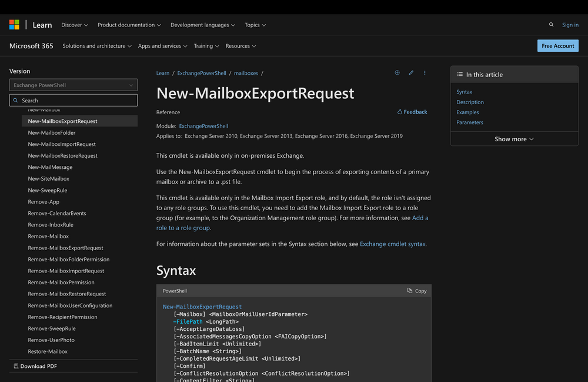Click the edit pencil icon above the article
This screenshot has width=588, height=382.
pos(411,72)
